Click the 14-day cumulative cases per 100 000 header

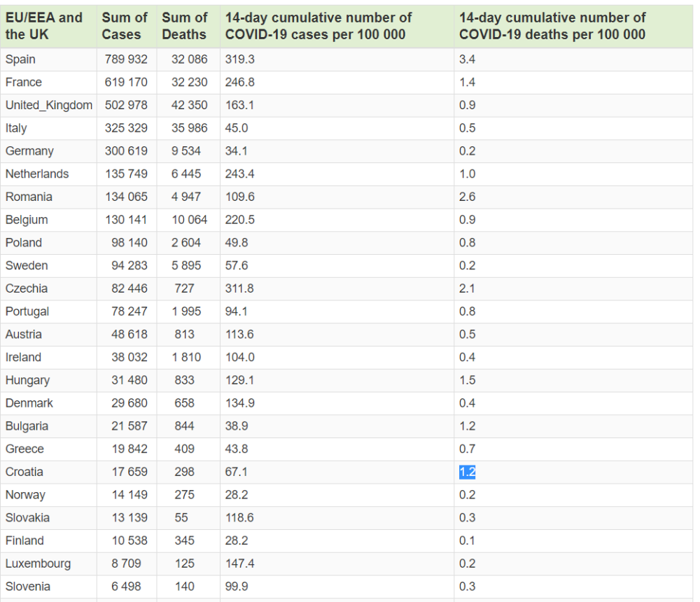point(318,26)
